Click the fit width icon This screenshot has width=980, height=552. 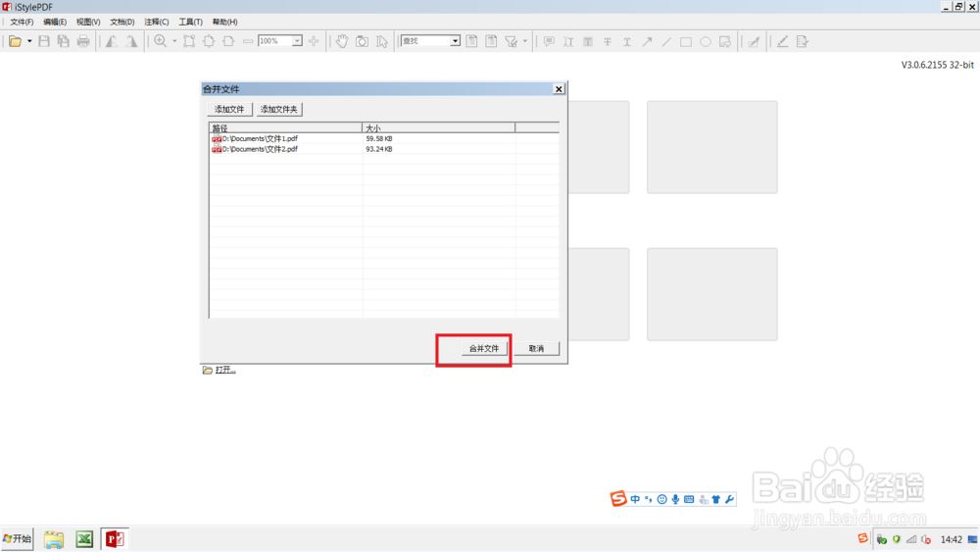(228, 41)
